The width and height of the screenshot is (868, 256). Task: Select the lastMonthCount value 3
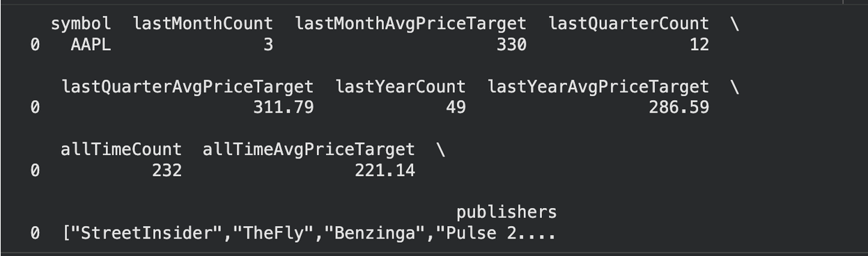(x=268, y=45)
